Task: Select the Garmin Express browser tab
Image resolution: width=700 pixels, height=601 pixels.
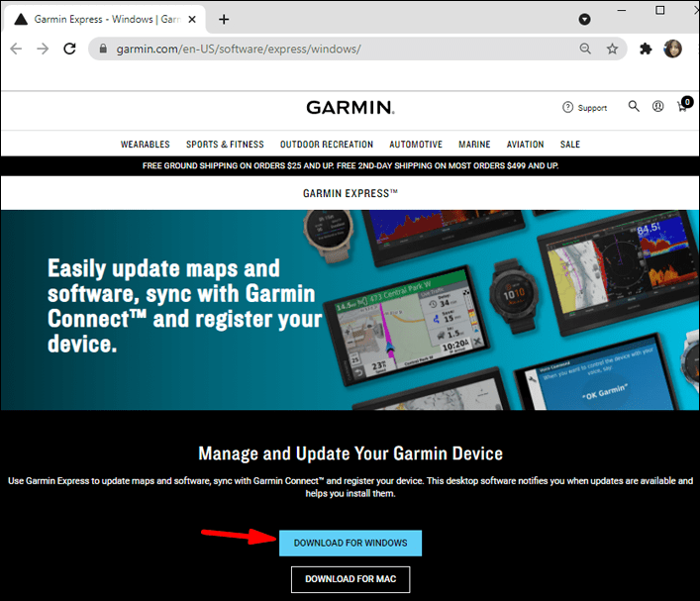Action: click(104, 19)
